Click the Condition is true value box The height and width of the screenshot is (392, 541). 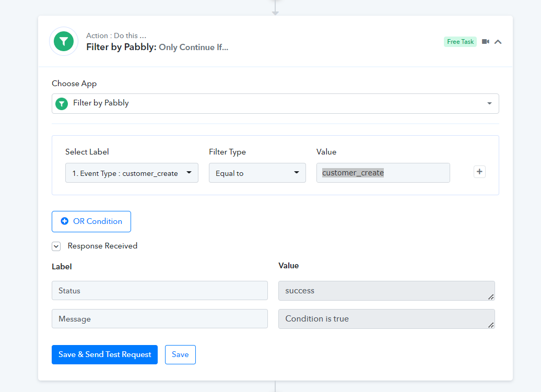pyautogui.click(x=386, y=319)
